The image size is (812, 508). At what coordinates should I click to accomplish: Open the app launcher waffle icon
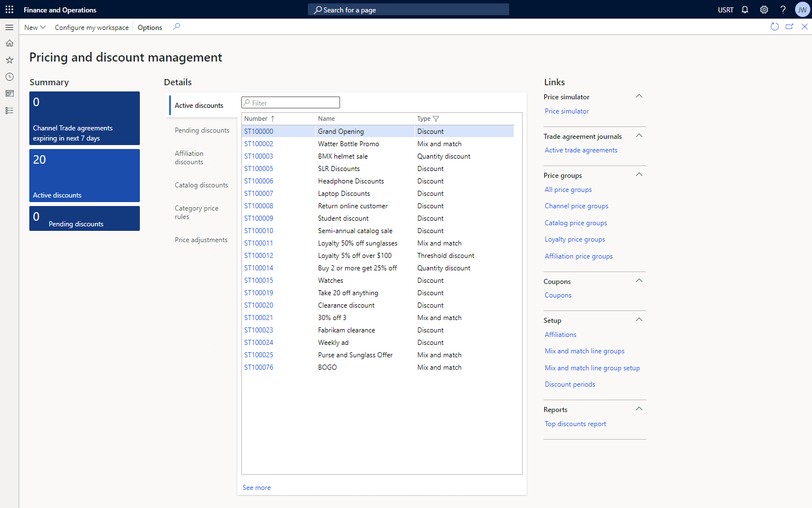(x=10, y=10)
